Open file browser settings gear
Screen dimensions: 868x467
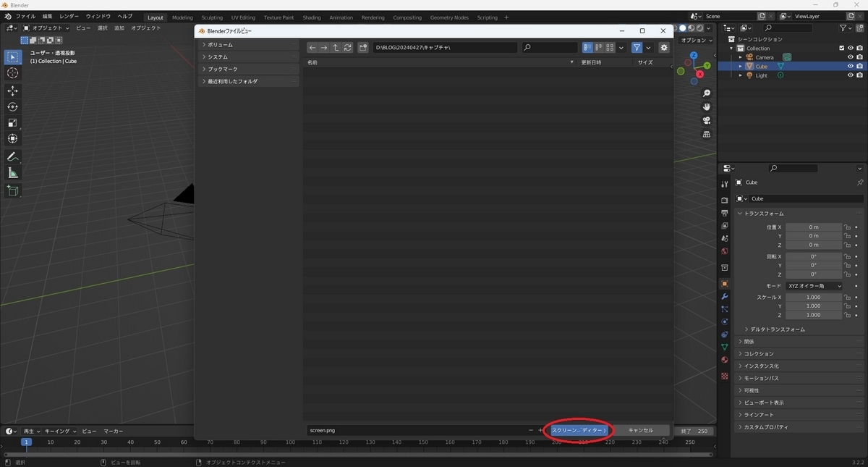pyautogui.click(x=664, y=48)
